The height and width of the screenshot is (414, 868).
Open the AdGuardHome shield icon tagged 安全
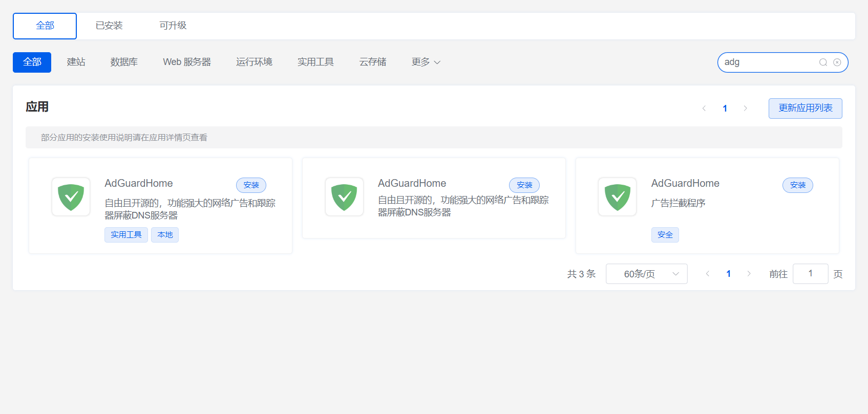[618, 197]
